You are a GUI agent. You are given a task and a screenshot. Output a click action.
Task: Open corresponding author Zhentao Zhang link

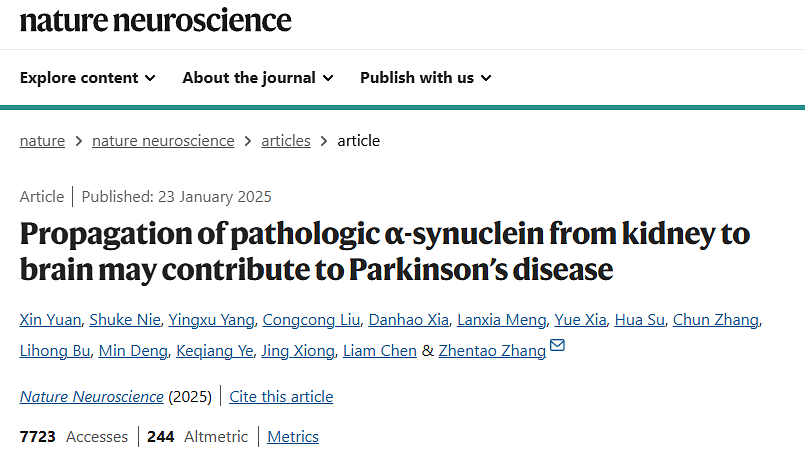point(492,351)
